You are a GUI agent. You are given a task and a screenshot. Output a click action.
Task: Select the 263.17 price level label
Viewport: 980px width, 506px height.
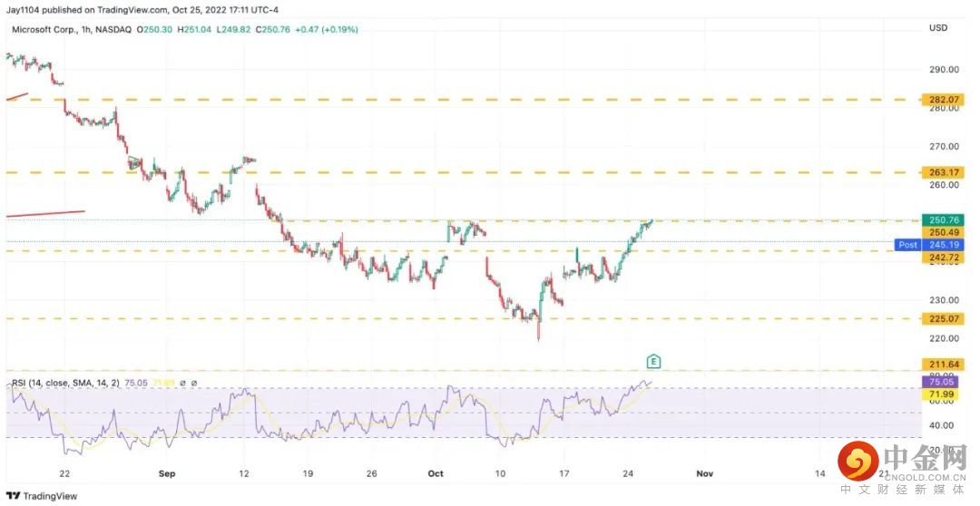pos(943,172)
